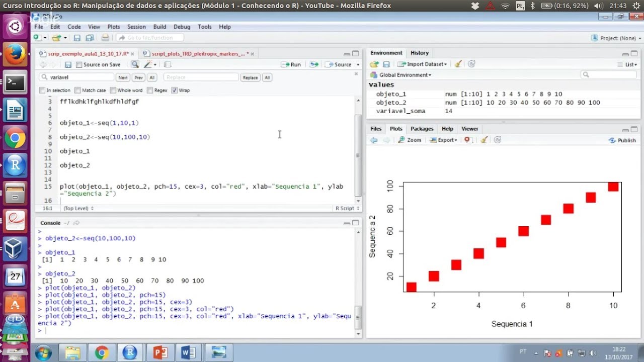Screen dimensions: 644x362
Task: Toggle the Match case checkbox
Action: point(77,90)
